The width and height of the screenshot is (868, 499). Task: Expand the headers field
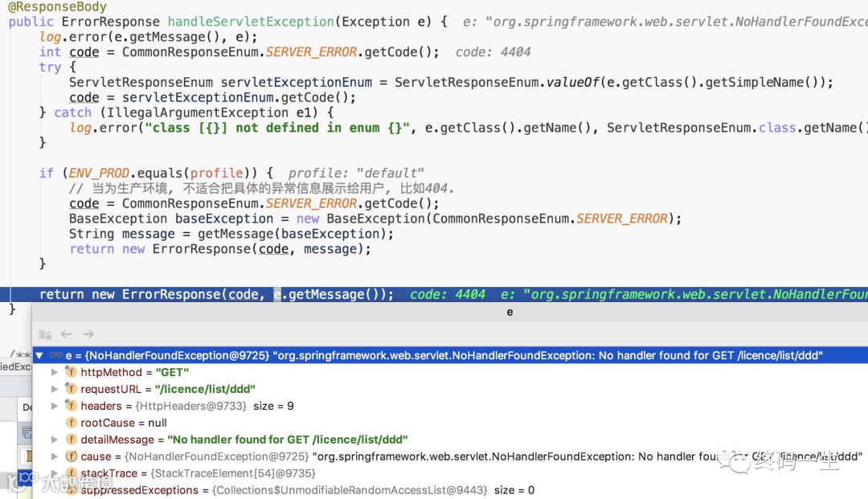pos(55,406)
